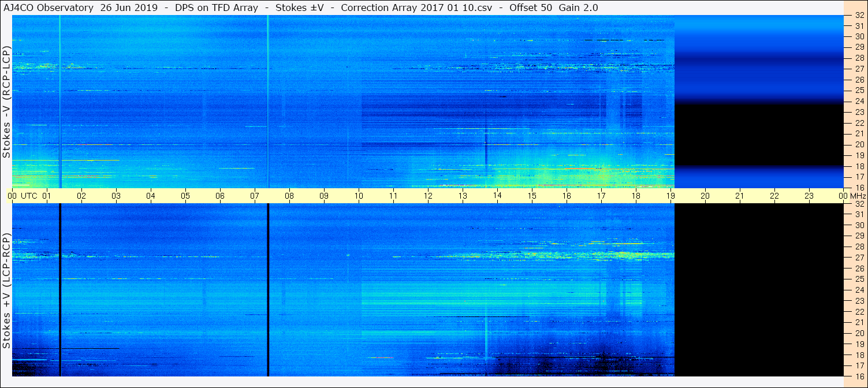Click the 12 UTC hour marker
This screenshot has height=388, width=868.
point(428,196)
